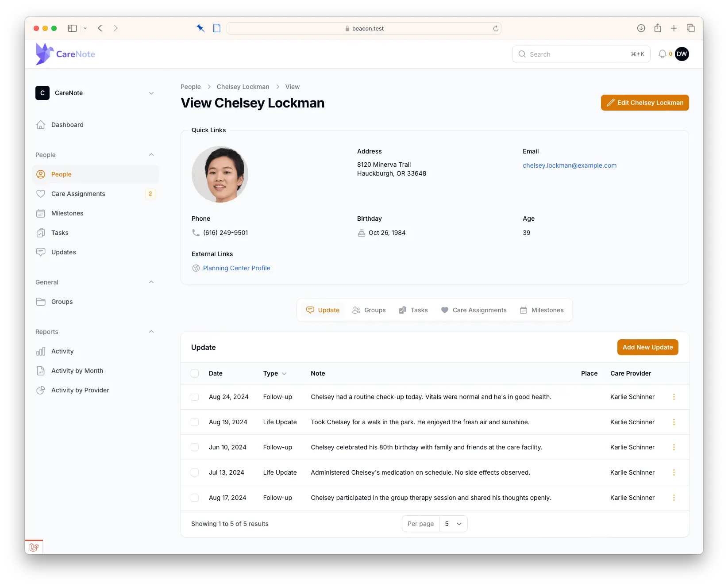Viewport: 728px width, 587px height.
Task: Switch to the Milestones tab
Action: (542, 310)
